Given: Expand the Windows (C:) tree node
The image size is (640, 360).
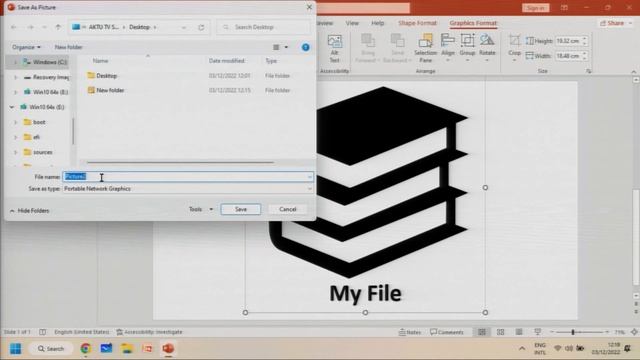Looking at the screenshot, I should pyautogui.click(x=16, y=62).
